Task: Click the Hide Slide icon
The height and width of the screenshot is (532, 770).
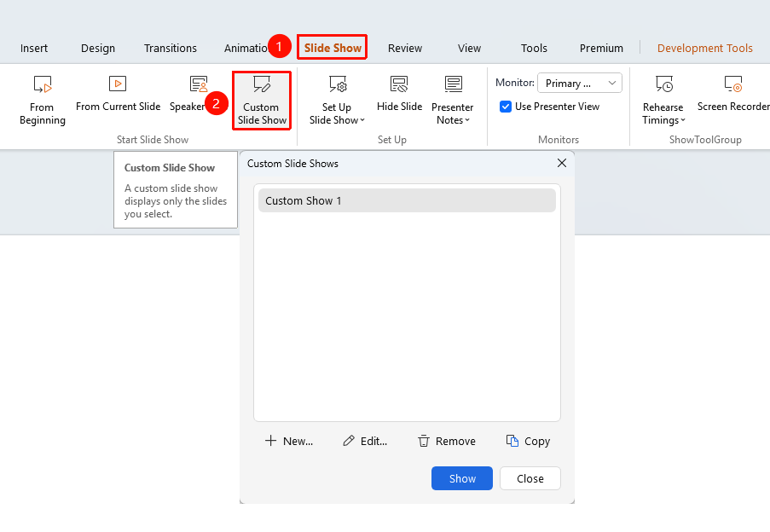Action: pyautogui.click(x=399, y=84)
